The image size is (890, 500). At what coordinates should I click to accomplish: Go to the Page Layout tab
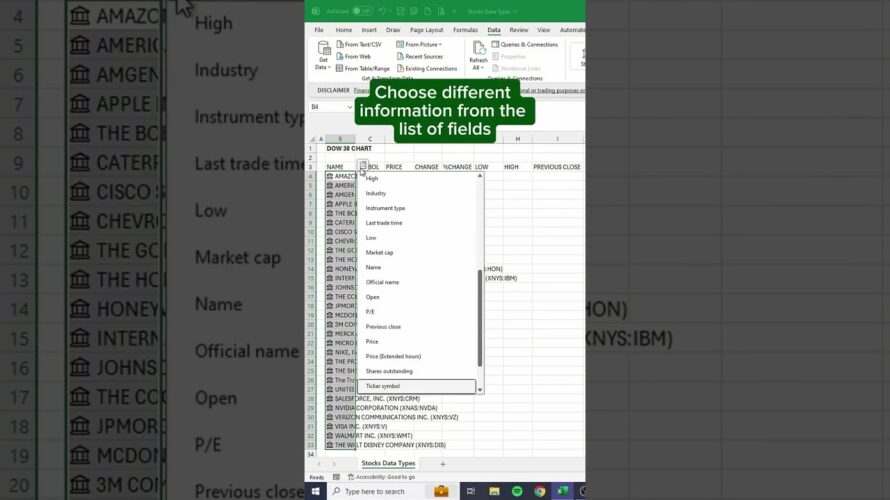click(x=426, y=30)
